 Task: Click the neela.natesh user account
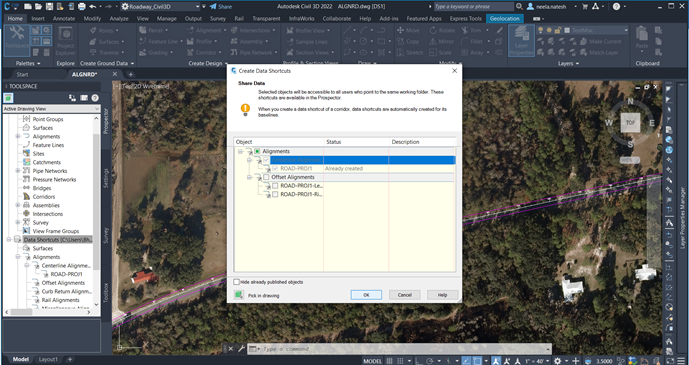551,7
